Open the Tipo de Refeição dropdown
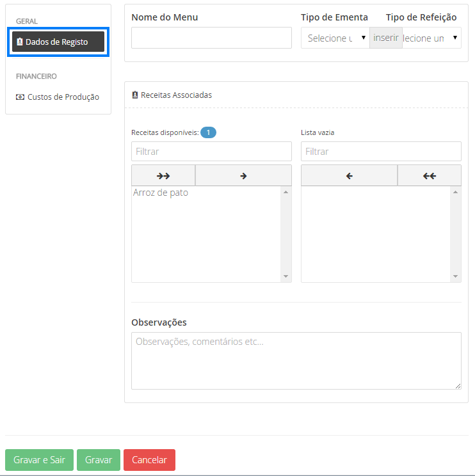This screenshot has height=476, width=475. coord(431,38)
